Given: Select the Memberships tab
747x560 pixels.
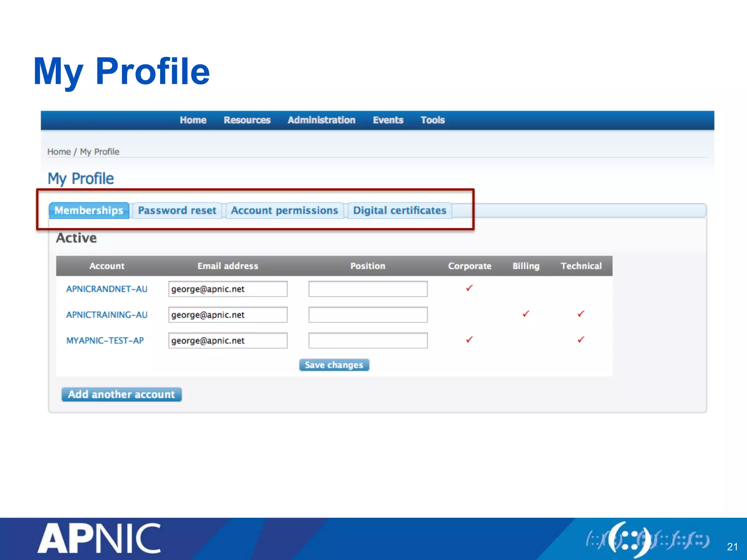Looking at the screenshot, I should pyautogui.click(x=89, y=210).
